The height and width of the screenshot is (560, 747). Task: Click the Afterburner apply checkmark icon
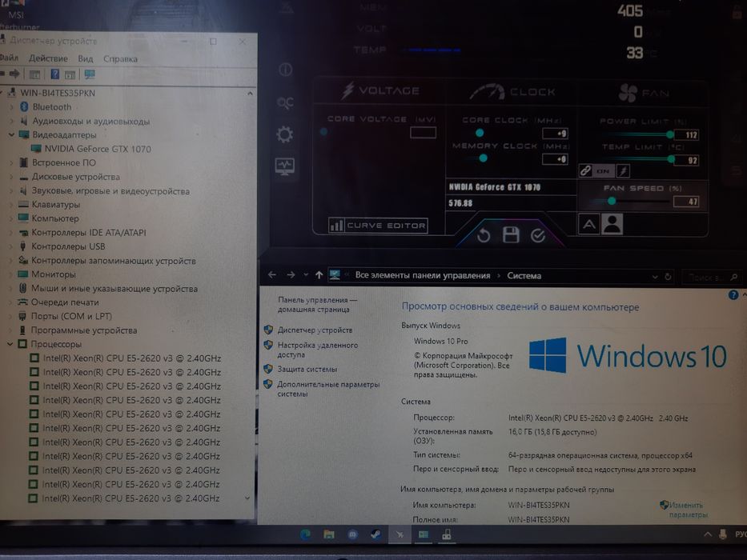538,235
